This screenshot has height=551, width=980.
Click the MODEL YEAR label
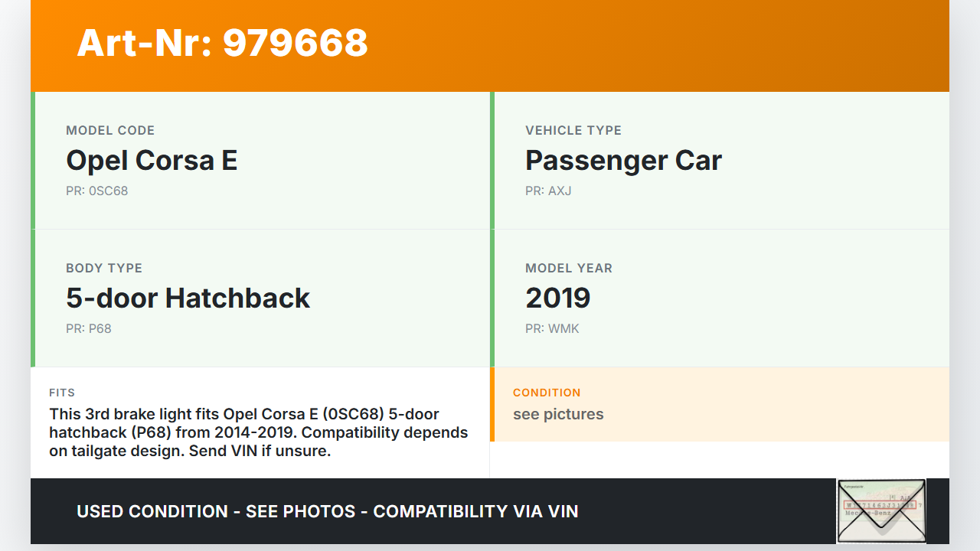coord(569,269)
